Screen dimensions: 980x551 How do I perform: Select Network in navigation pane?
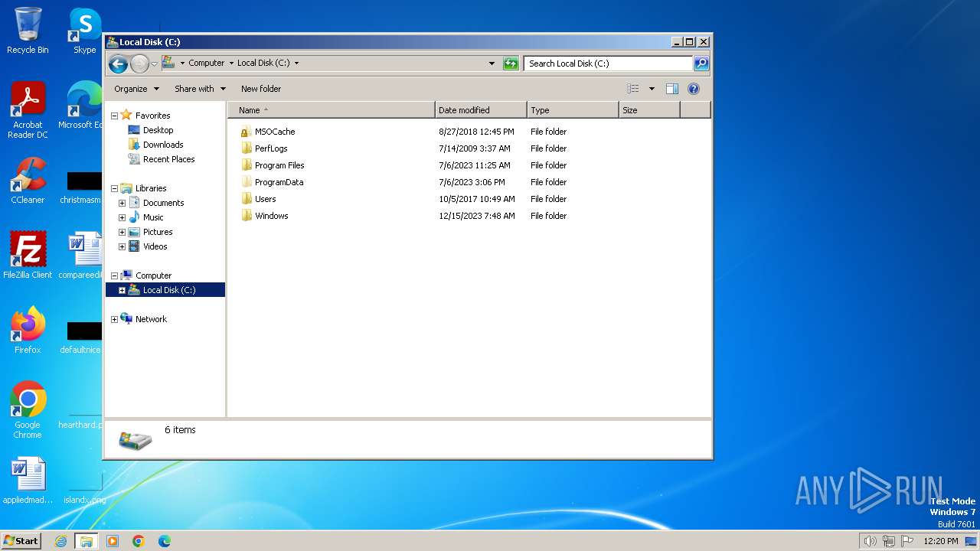tap(151, 319)
